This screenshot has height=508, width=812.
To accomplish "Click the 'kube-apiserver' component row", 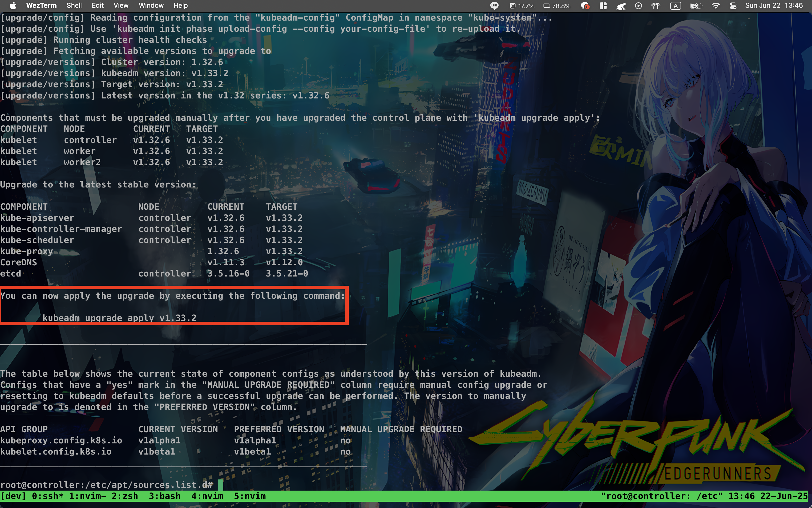I will click(x=151, y=218).
